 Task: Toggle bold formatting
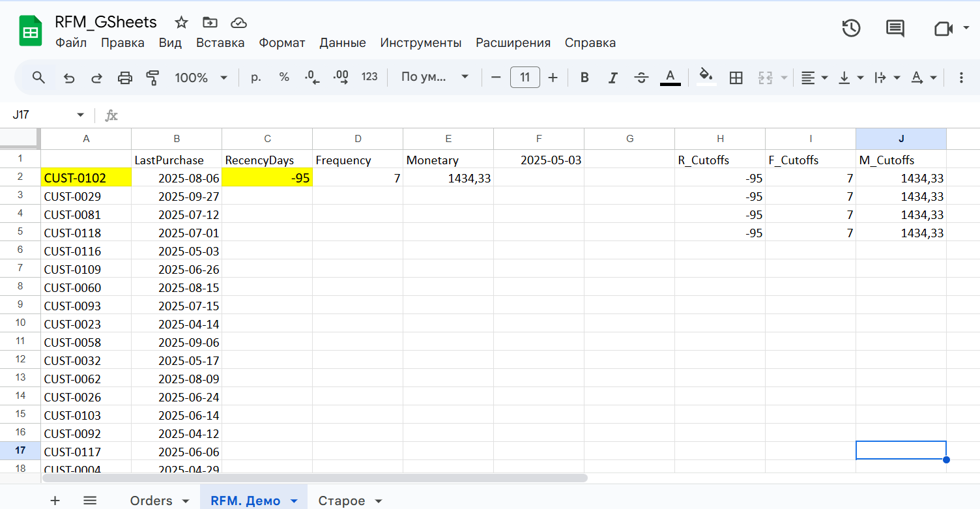coord(584,78)
